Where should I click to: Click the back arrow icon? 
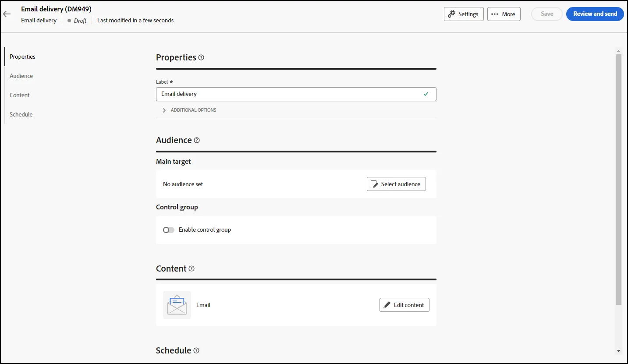tap(7, 14)
